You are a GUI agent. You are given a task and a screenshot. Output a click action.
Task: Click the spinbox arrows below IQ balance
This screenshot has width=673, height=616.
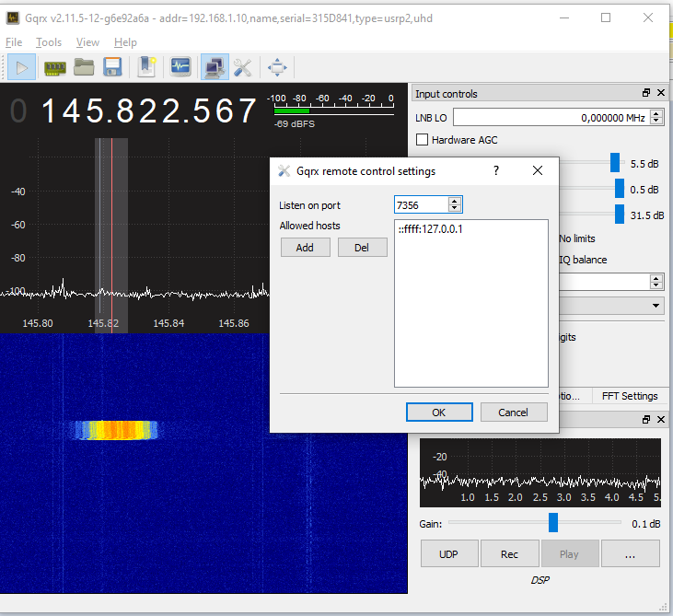[x=656, y=282]
